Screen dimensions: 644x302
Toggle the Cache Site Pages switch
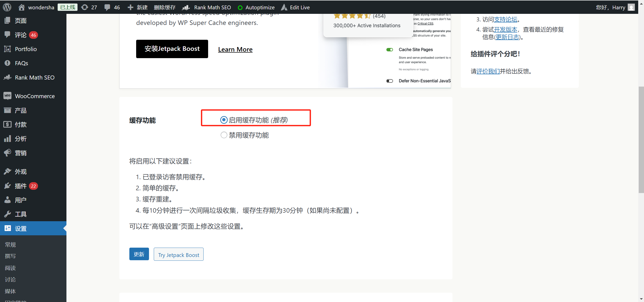(x=389, y=49)
